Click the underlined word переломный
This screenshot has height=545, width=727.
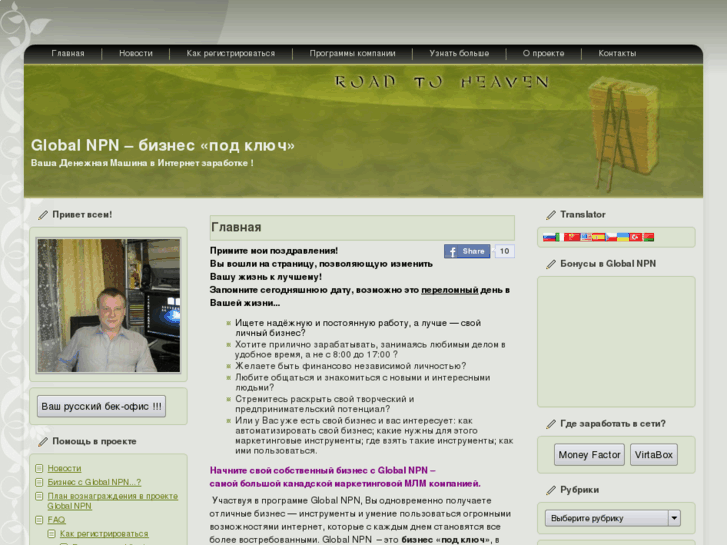(450, 290)
